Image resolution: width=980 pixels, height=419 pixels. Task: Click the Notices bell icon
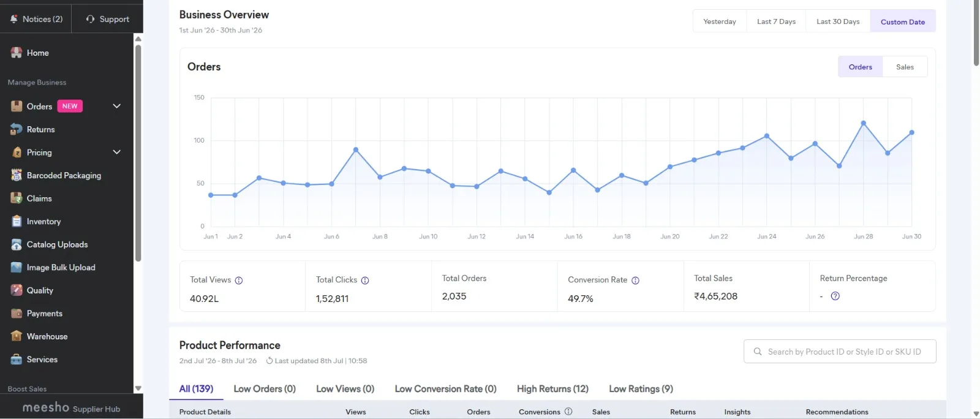click(14, 19)
